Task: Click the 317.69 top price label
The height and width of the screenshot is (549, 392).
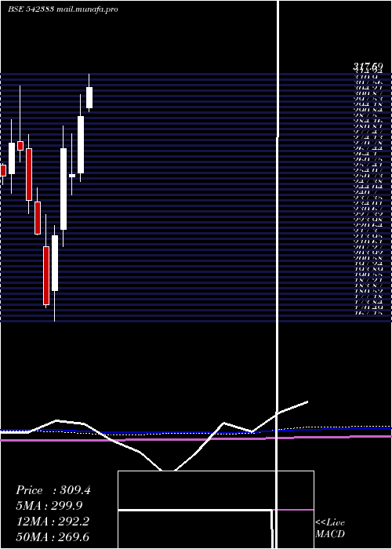Action: click(x=368, y=66)
